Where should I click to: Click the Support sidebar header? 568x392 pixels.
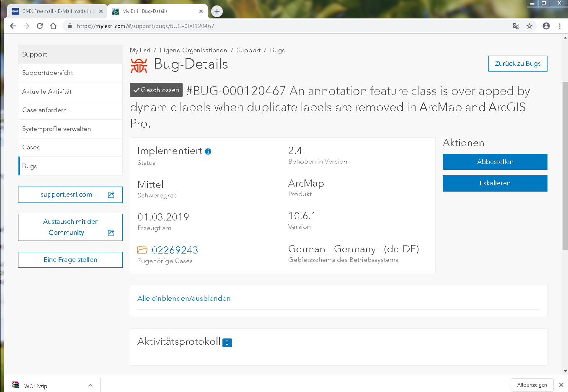click(x=70, y=54)
